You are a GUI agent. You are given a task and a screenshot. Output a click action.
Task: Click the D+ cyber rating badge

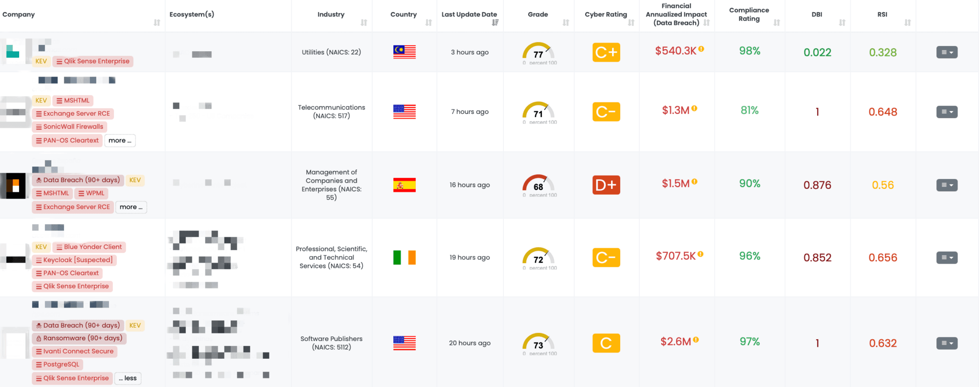pos(606,185)
